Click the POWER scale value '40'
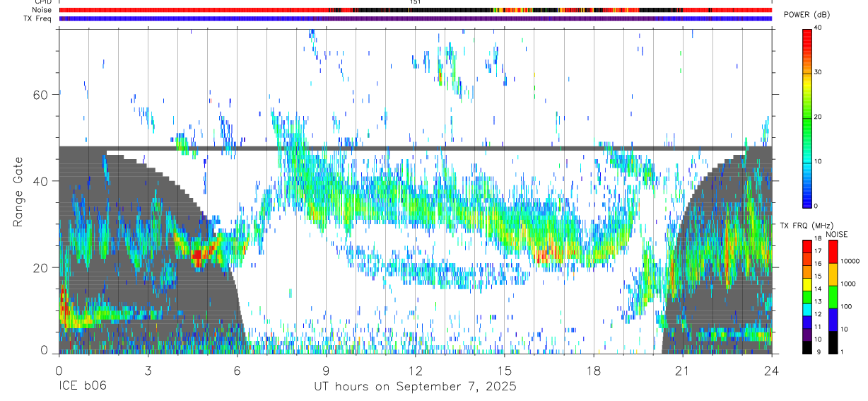The width and height of the screenshot is (868, 401). (x=819, y=28)
